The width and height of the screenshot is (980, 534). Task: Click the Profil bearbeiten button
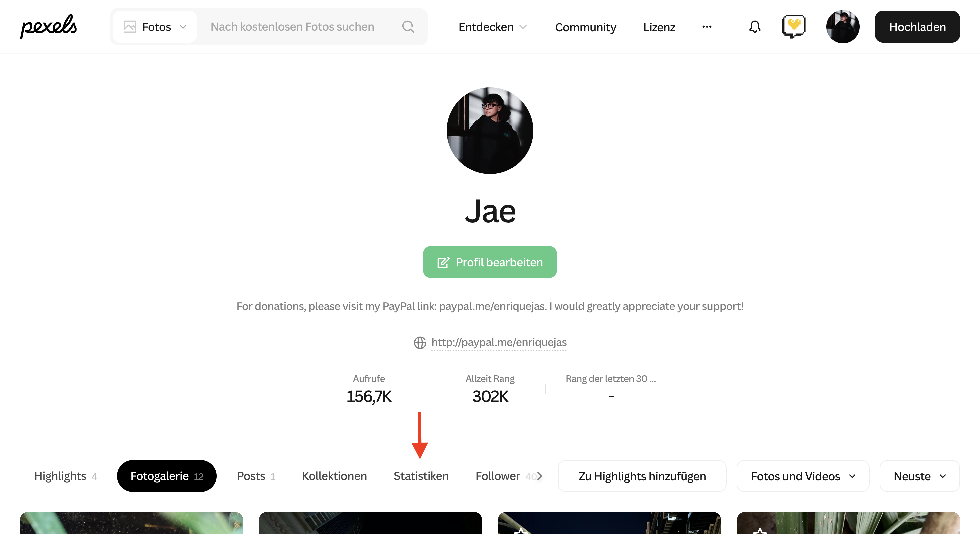click(490, 262)
